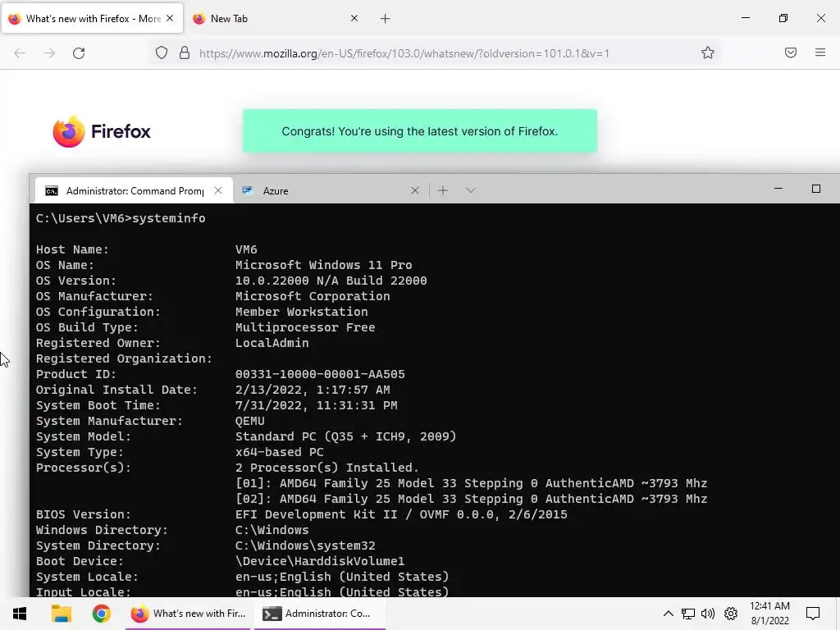
Task: Maximize the terminal window
Action: click(816, 189)
